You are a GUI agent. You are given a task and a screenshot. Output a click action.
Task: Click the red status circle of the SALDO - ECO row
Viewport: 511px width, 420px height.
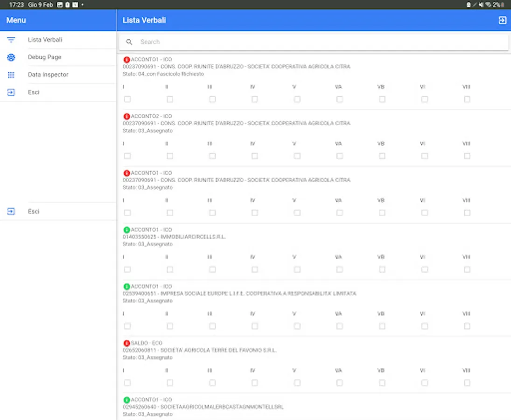[x=127, y=343]
